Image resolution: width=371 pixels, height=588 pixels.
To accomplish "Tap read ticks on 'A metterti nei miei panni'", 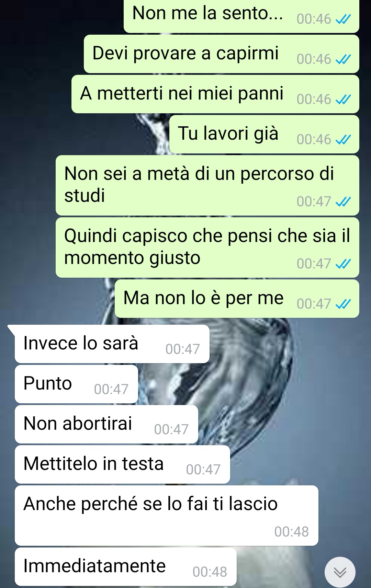I will pyautogui.click(x=343, y=100).
